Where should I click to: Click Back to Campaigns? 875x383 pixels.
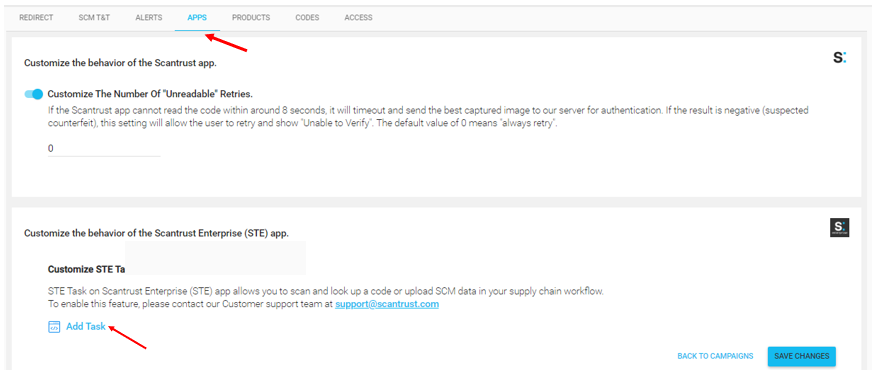(715, 356)
